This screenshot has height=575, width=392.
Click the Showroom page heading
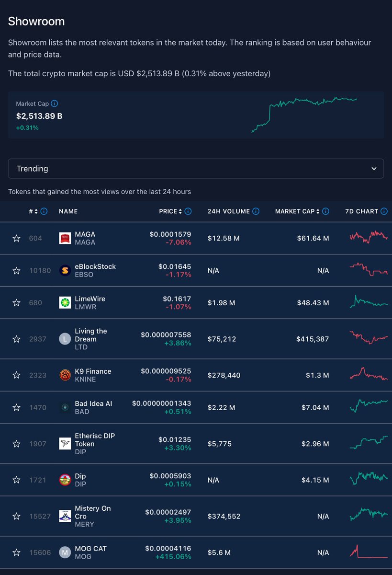(x=36, y=22)
